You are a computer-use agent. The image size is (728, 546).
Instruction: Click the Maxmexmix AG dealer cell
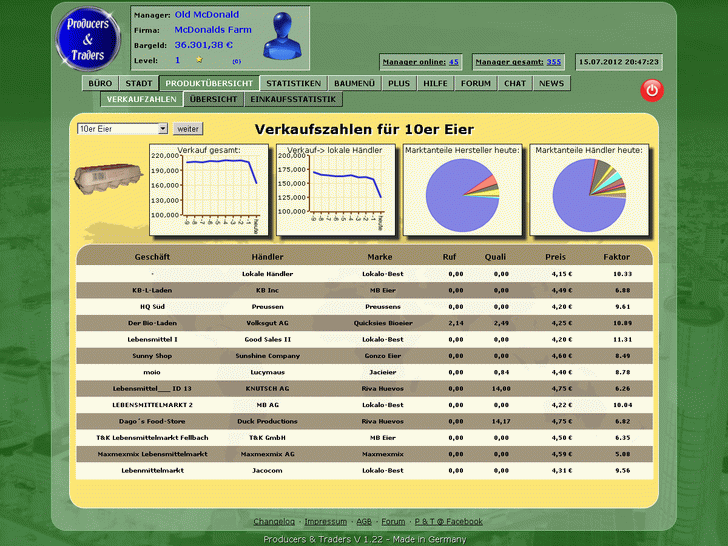tap(267, 454)
